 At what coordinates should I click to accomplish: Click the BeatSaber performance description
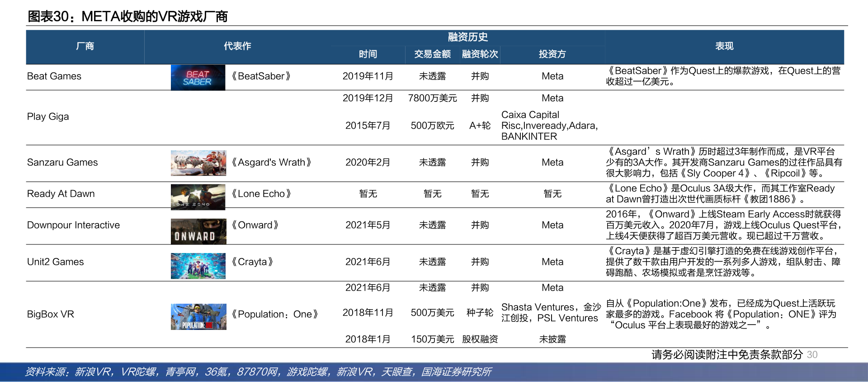(723, 76)
